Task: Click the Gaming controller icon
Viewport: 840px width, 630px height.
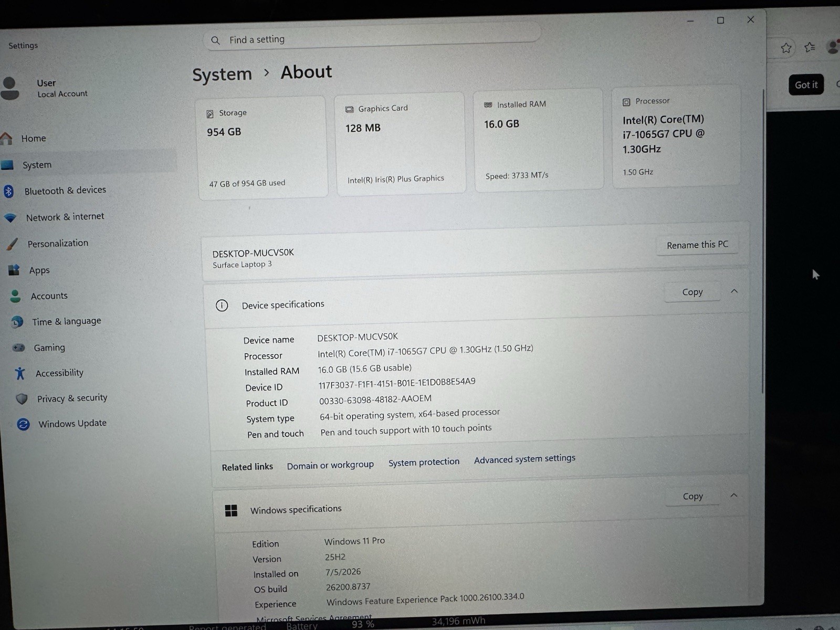Action: pos(18,348)
